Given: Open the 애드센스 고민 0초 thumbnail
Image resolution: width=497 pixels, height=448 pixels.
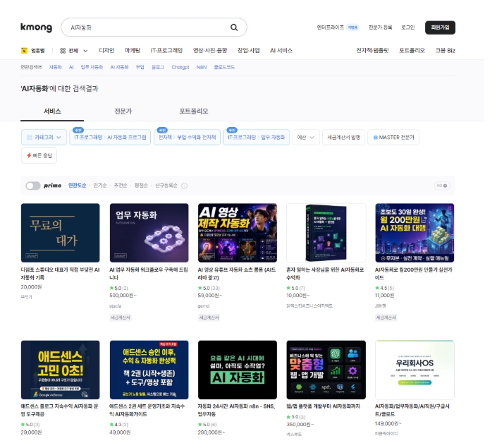Looking at the screenshot, I should 60,370.
